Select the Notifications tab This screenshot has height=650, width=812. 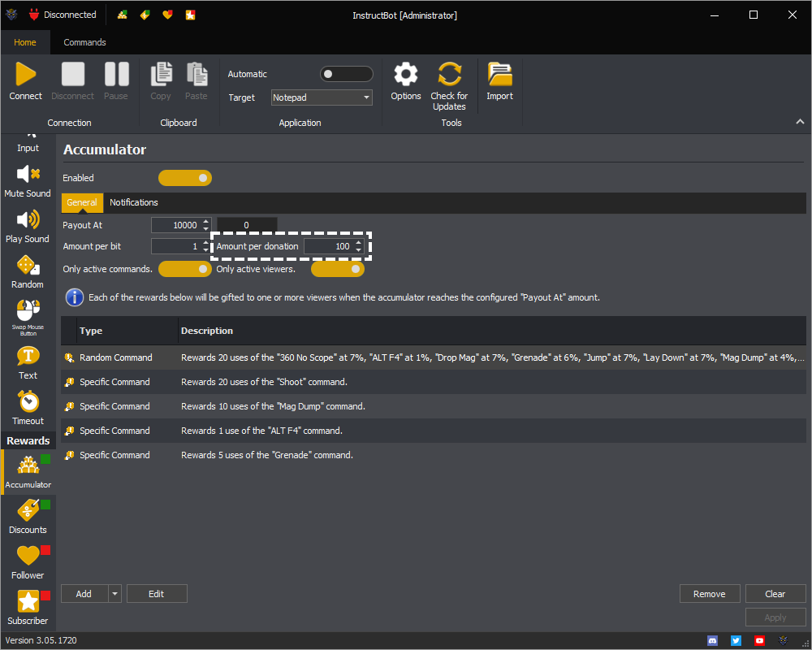134,202
